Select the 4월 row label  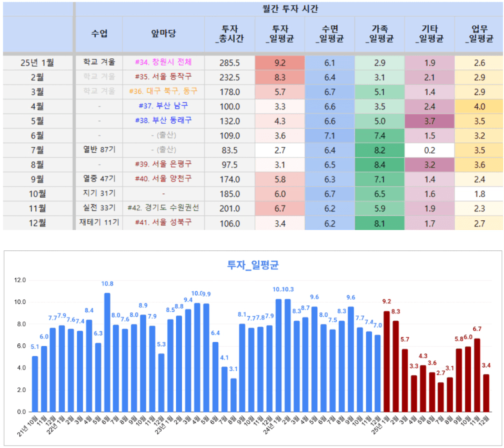pos(37,106)
